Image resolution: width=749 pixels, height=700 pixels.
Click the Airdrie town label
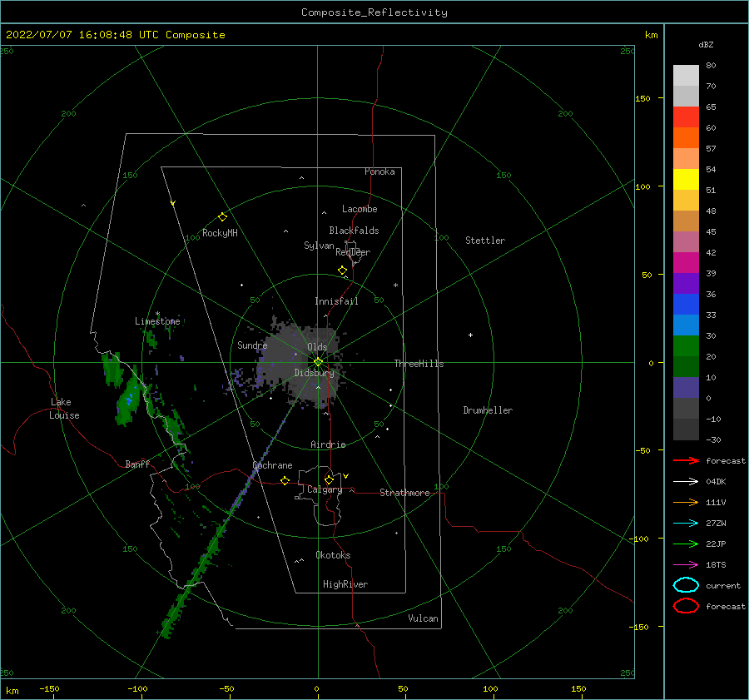point(328,444)
